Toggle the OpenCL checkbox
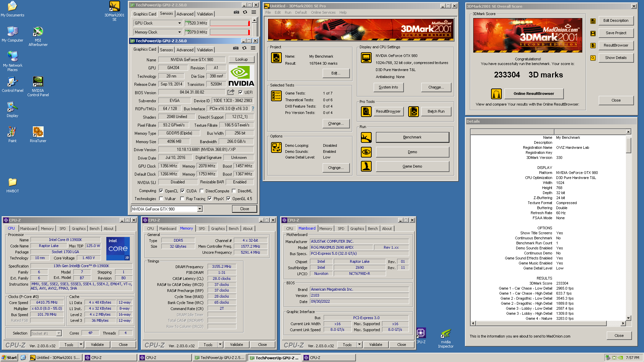The image size is (644, 362). point(161,191)
